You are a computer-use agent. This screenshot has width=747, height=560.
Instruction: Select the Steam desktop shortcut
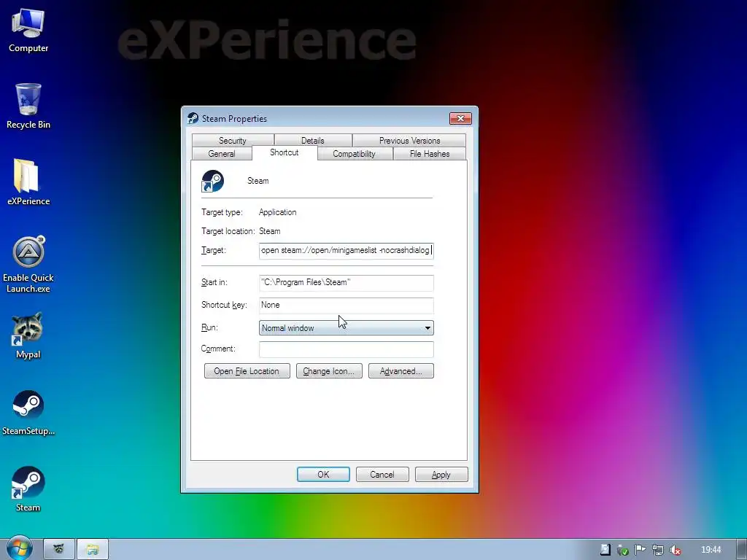(28, 489)
